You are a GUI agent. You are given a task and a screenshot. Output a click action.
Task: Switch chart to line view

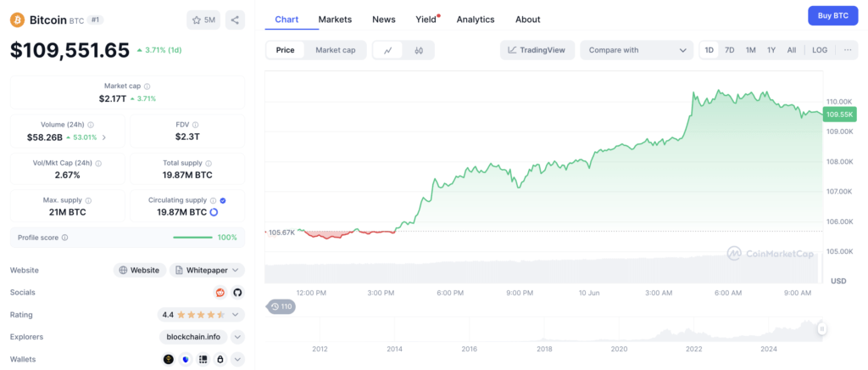pyautogui.click(x=388, y=50)
